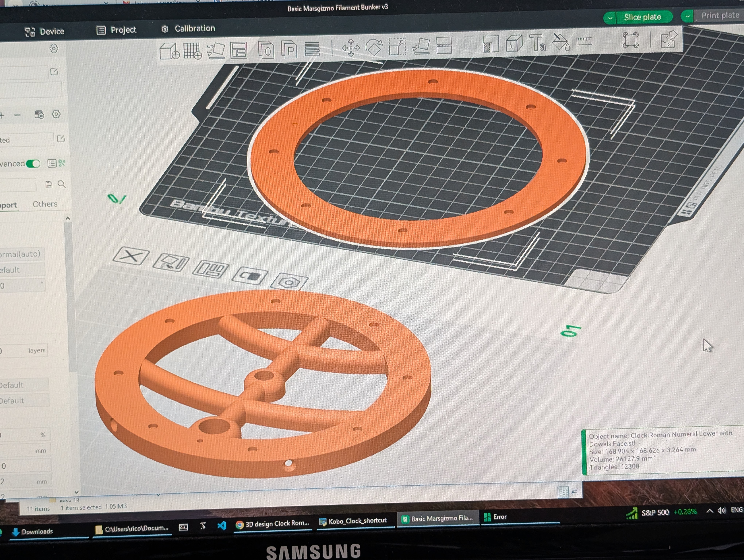
Task: Click the volume speaker tray icon
Action: (722, 511)
